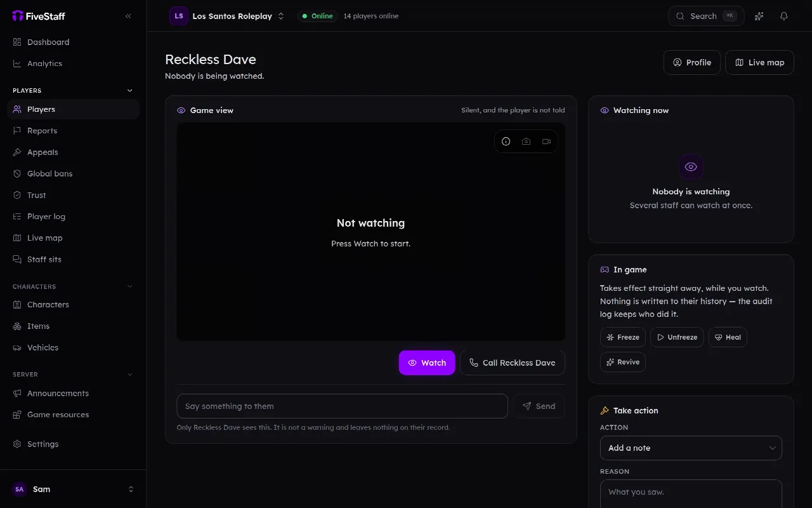Open the Dashboard page
Viewport: 812px width, 508px height.
point(73,42)
